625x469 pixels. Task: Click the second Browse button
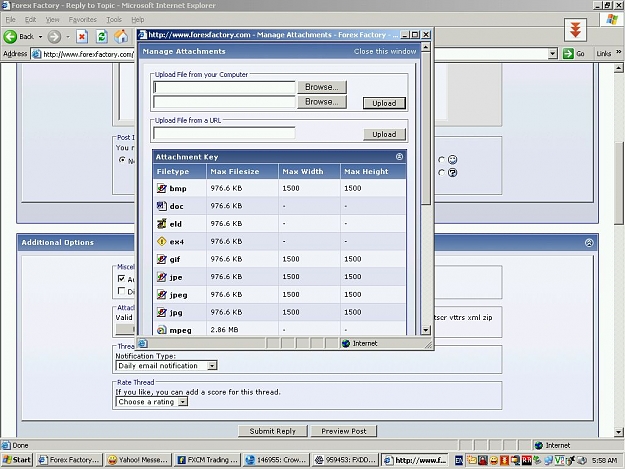tap(322, 102)
